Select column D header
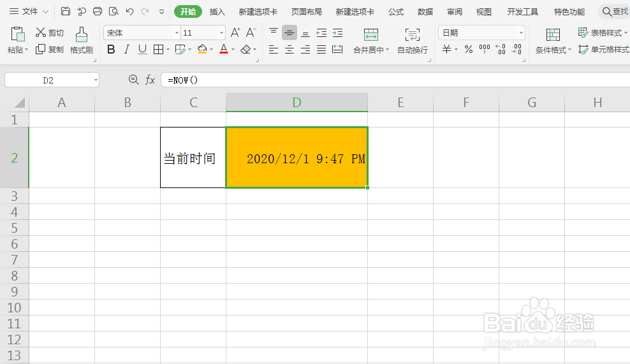Screen dimensions: 630x364 click(297, 102)
